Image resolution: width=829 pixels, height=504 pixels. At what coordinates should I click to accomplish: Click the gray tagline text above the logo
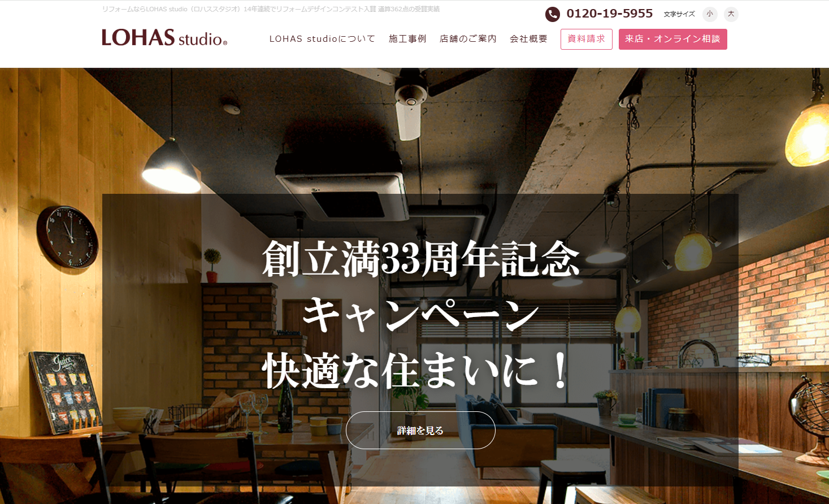(271, 9)
